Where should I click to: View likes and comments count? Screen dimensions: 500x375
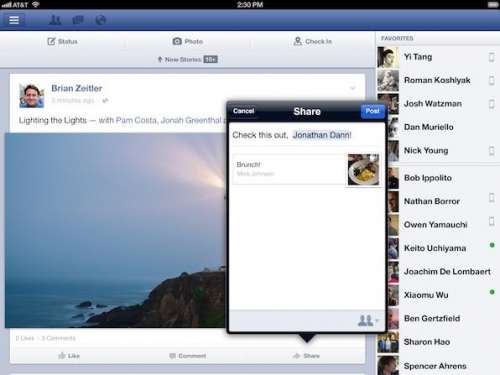(45, 338)
